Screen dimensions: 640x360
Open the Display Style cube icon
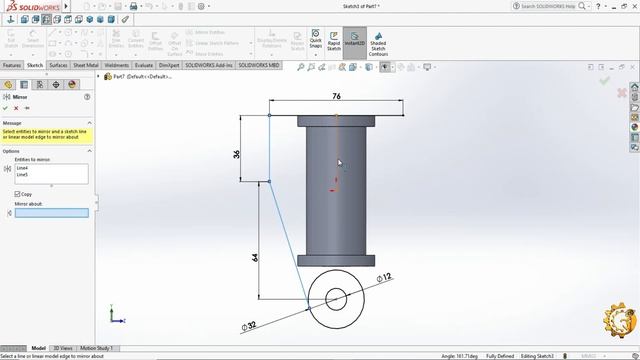point(369,67)
